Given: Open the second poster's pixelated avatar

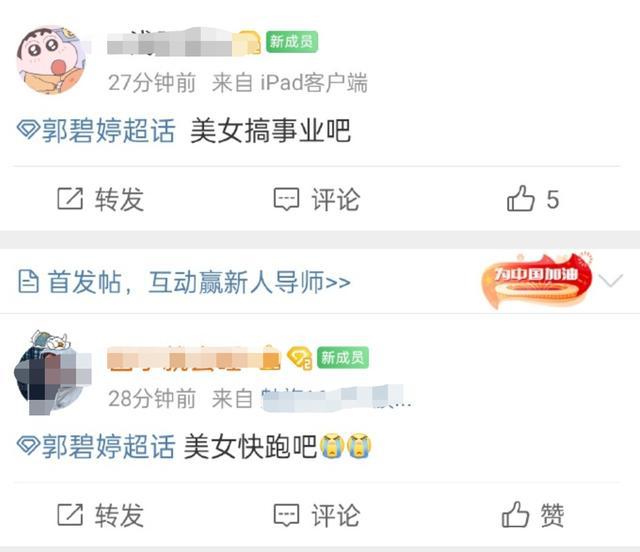Looking at the screenshot, I should coord(51,373).
